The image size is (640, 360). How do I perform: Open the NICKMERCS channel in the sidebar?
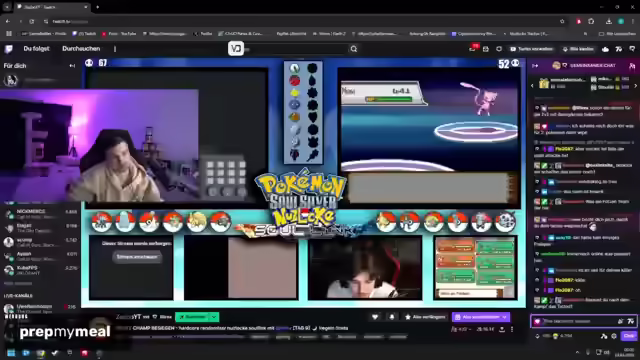pos(40,214)
